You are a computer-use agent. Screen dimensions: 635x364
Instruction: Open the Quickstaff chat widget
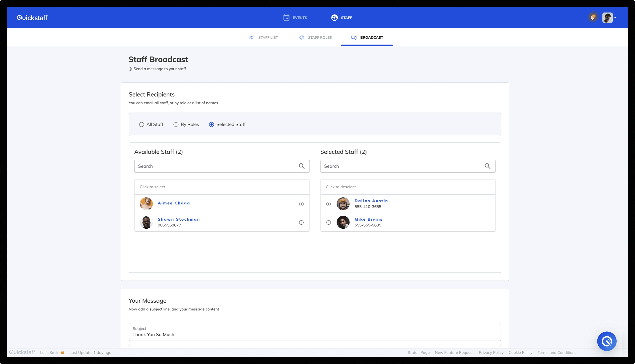[607, 341]
